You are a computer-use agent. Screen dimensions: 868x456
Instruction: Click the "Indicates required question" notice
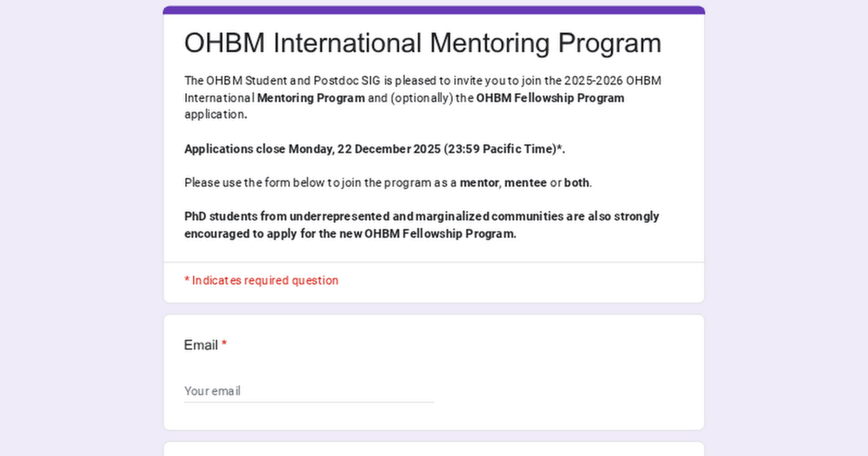click(x=261, y=281)
